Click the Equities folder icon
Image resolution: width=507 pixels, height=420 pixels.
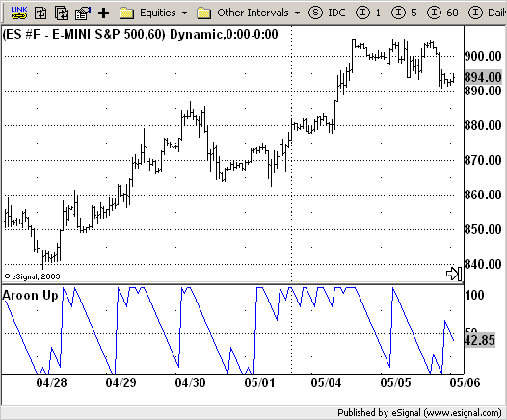pos(127,13)
